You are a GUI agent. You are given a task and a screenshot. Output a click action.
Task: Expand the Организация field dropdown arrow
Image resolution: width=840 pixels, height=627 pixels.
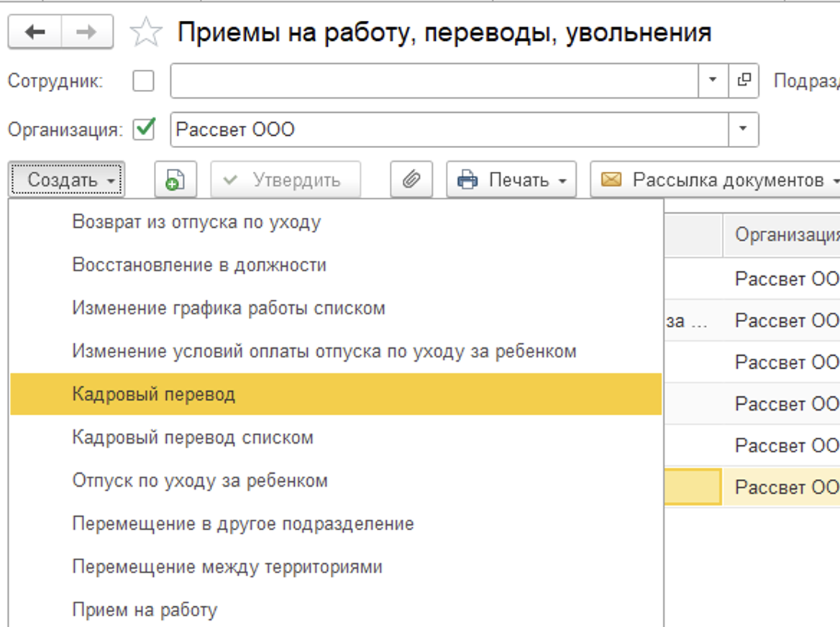tap(743, 129)
